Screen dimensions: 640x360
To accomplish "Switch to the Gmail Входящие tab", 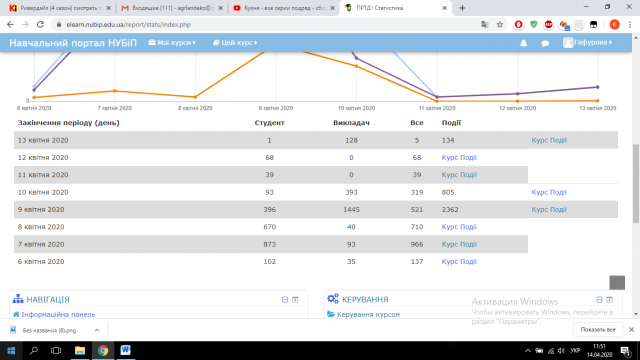I will pyautogui.click(x=172, y=8).
